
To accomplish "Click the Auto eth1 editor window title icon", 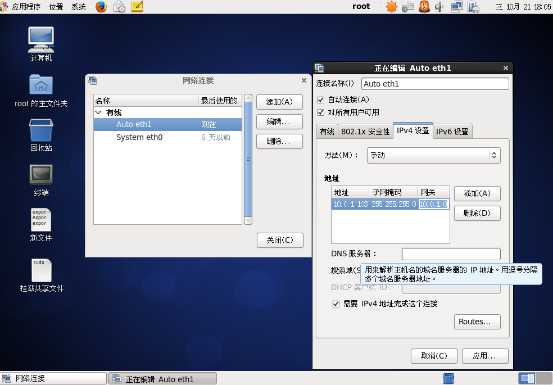I will (x=320, y=68).
